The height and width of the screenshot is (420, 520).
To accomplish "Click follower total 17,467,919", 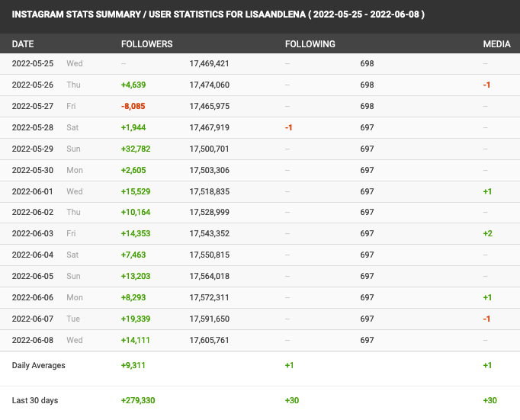I will tap(209, 127).
